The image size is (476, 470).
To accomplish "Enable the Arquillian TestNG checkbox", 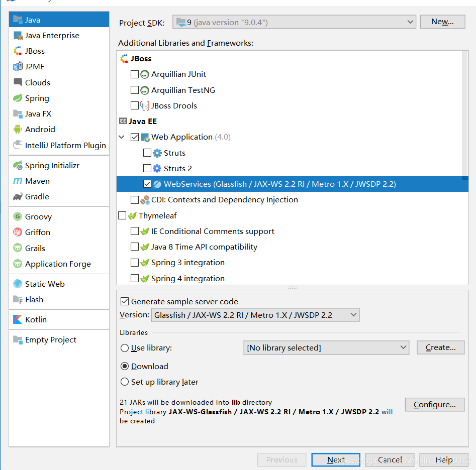I will tap(135, 90).
